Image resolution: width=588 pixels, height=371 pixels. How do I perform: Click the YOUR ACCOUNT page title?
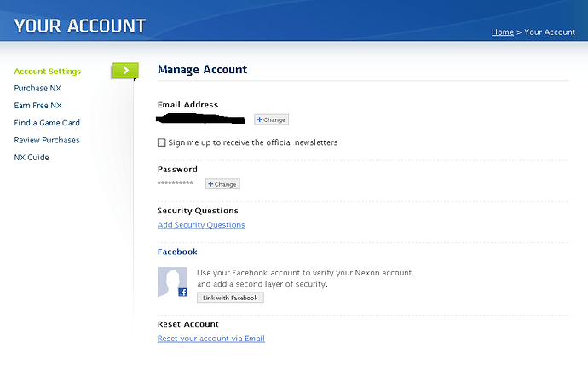(80, 26)
